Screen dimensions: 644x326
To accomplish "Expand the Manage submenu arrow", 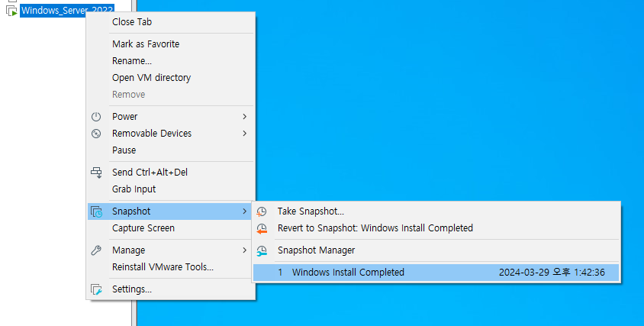I will click(245, 250).
